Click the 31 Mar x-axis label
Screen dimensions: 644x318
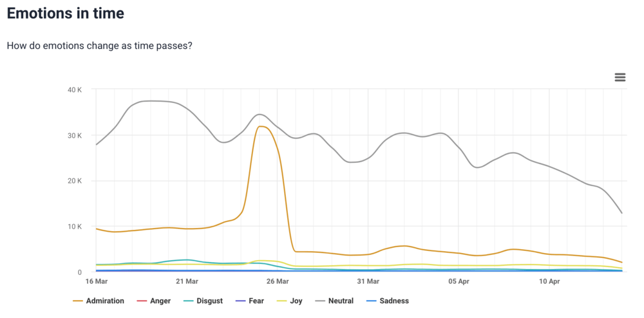point(368,281)
